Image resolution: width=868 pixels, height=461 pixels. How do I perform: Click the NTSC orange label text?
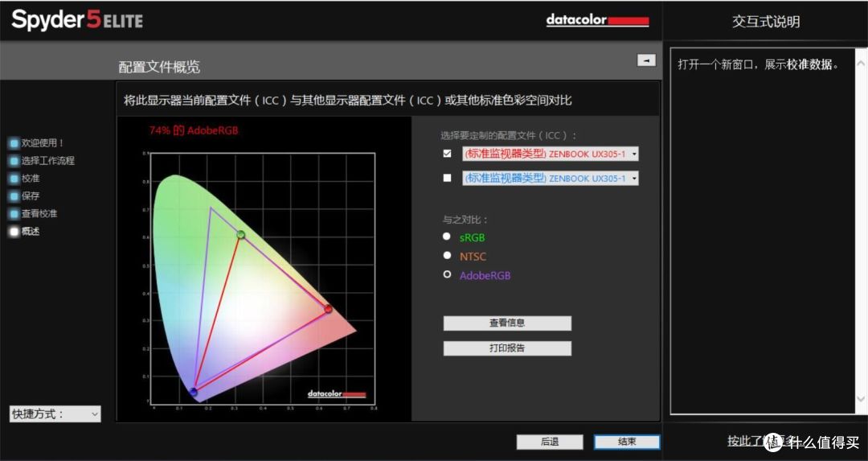tap(473, 257)
